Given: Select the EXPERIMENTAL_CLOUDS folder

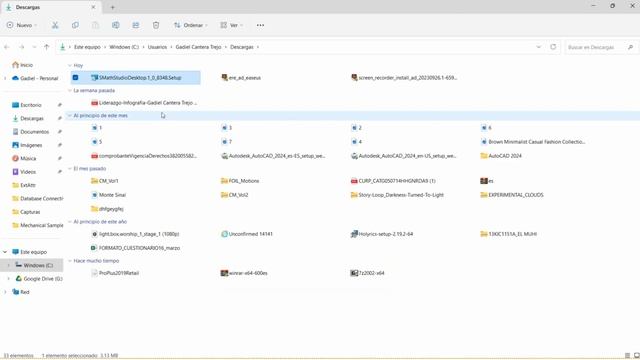Looking at the screenshot, I should (512, 195).
